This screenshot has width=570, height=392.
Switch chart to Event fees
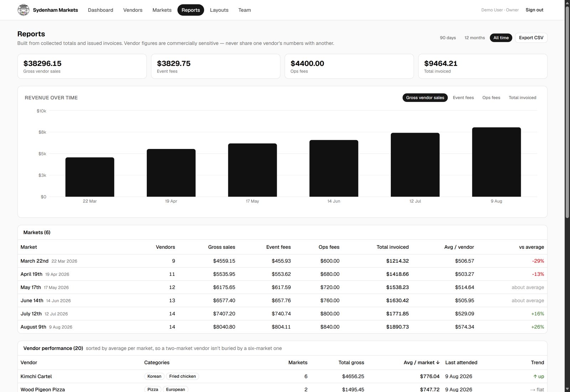[463, 98]
